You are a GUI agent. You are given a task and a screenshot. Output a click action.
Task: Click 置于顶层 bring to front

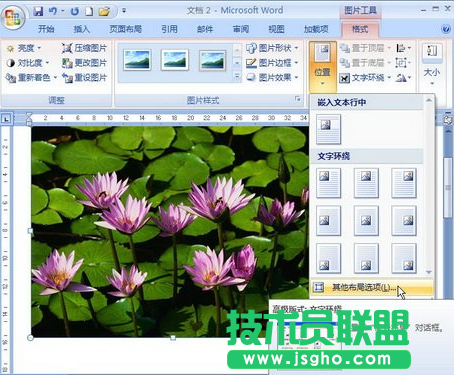click(x=365, y=48)
